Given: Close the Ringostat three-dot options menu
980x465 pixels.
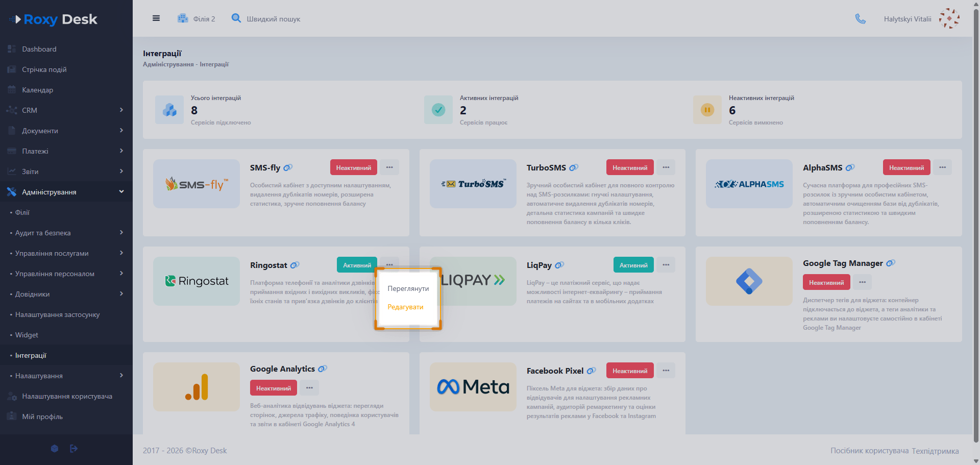Looking at the screenshot, I should coord(389,265).
